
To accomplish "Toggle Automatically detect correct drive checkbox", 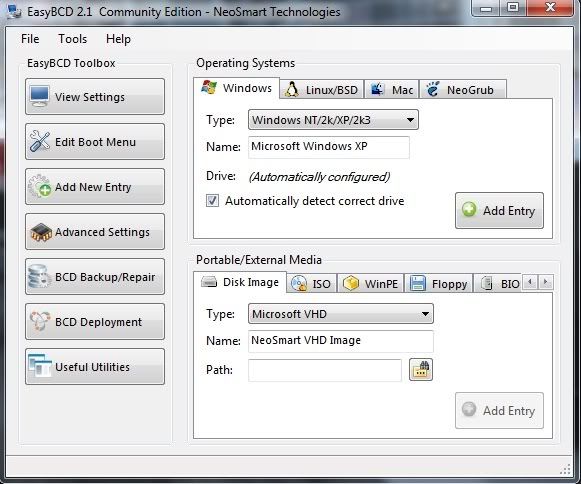I will tap(212, 201).
